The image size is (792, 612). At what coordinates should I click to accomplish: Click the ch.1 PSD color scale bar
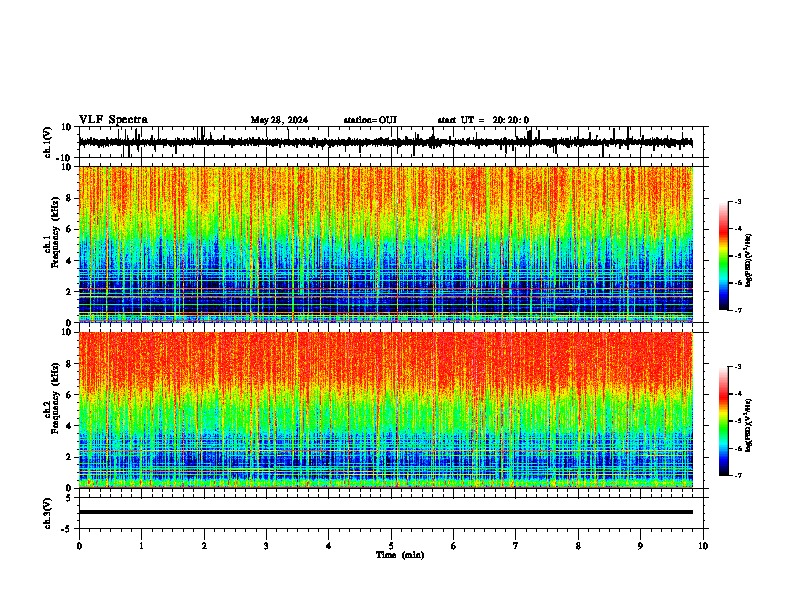coord(724,256)
